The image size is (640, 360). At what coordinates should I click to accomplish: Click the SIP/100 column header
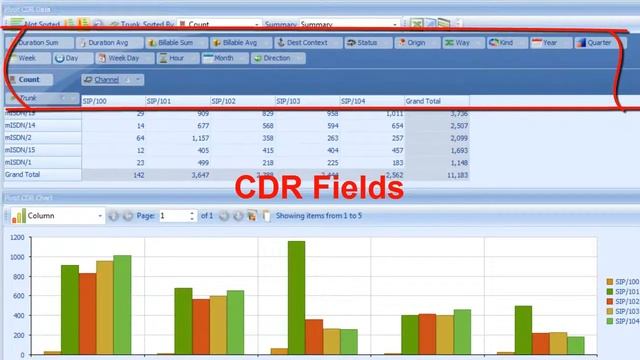coord(113,101)
